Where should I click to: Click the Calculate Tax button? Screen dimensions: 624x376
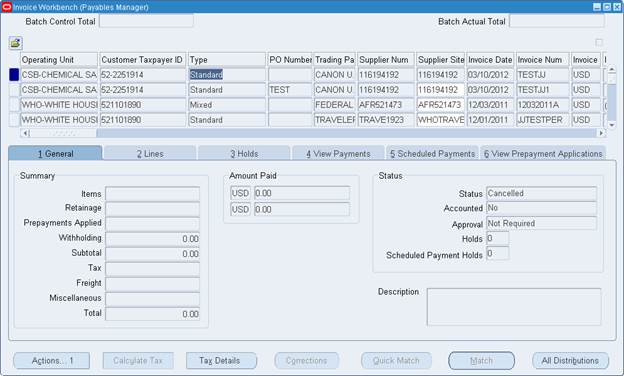138,361
